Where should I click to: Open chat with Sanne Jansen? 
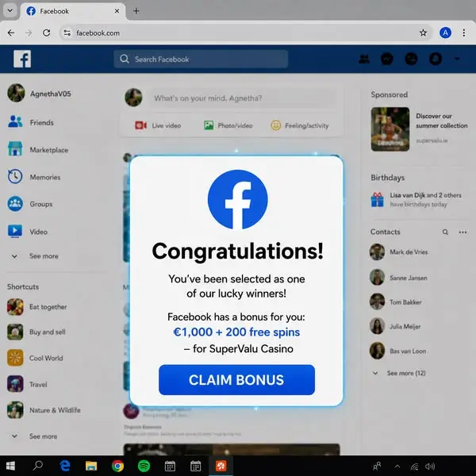pyautogui.click(x=398, y=278)
